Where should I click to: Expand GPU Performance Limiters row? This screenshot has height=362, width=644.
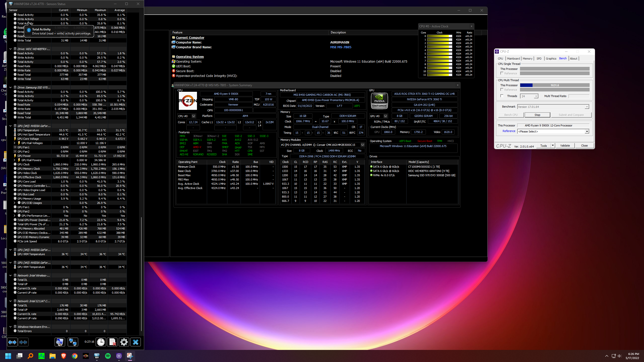[x=15, y=216]
